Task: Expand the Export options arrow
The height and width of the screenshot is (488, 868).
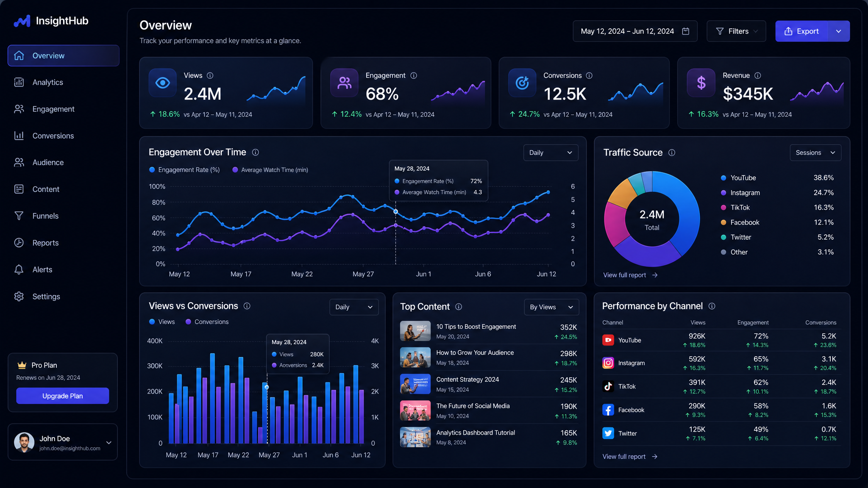Action: [x=838, y=31]
